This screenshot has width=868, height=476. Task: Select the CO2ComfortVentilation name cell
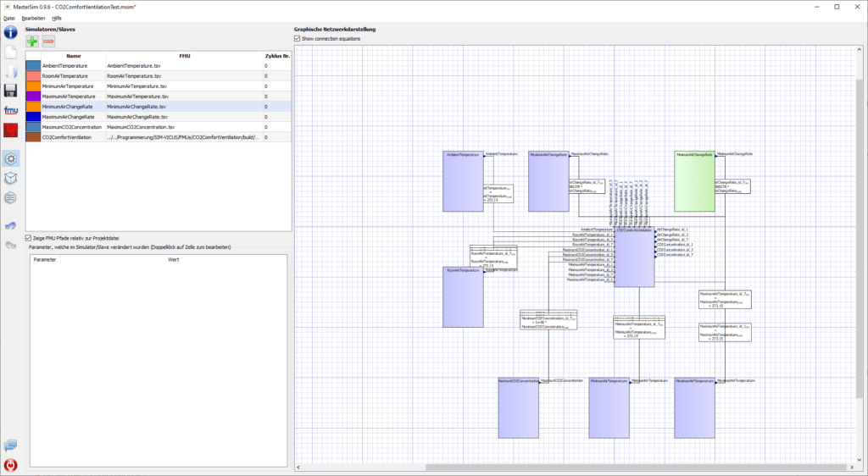pos(73,137)
